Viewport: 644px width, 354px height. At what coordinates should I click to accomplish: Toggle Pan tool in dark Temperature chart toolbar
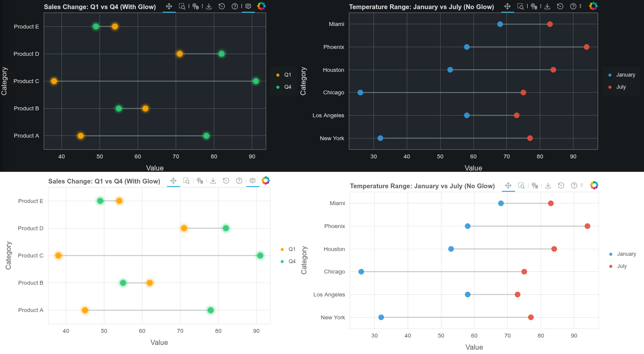click(508, 6)
